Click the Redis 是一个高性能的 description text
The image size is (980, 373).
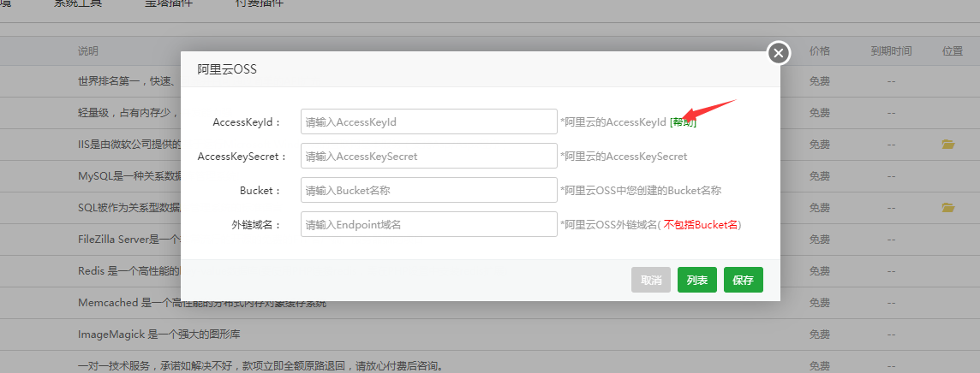[129, 270]
